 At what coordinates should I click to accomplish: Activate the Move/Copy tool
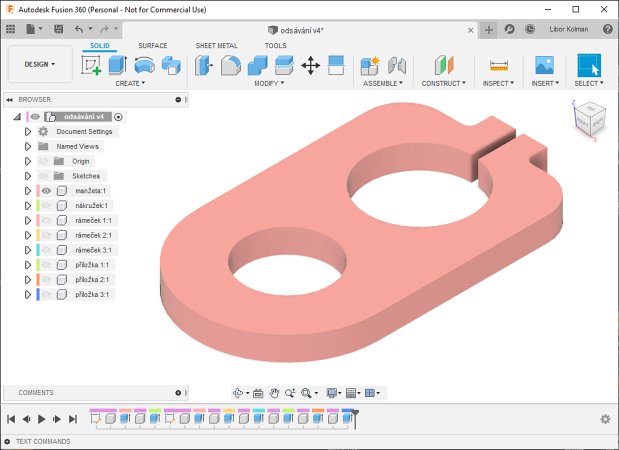(310, 66)
